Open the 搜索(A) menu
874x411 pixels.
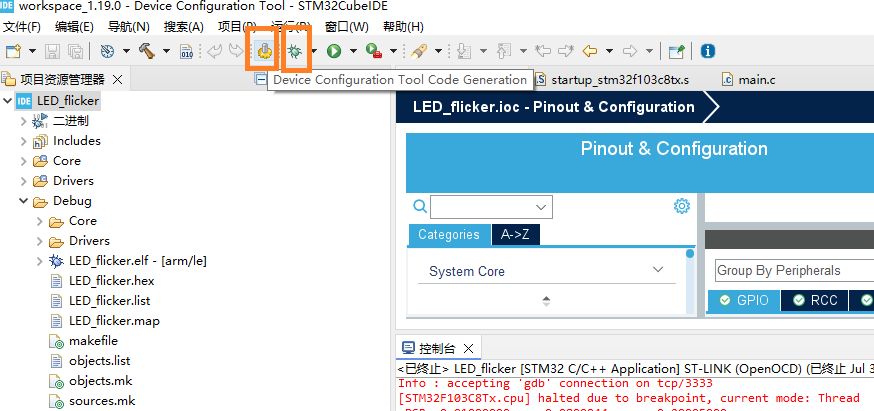tap(183, 27)
